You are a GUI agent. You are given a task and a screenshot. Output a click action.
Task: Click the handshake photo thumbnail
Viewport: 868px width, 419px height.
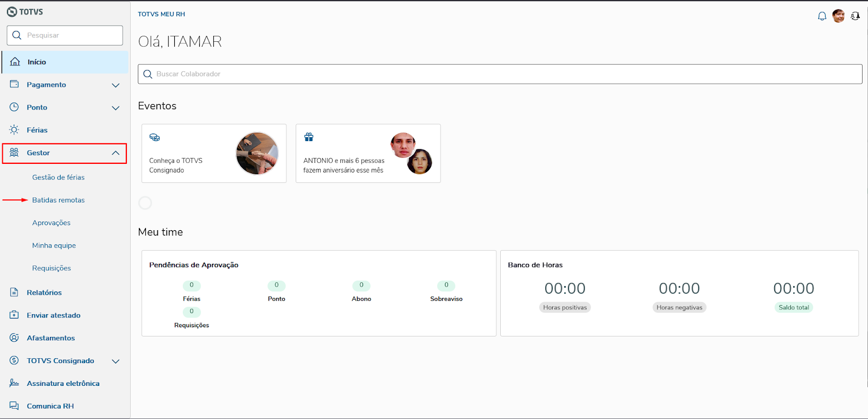[x=257, y=153]
